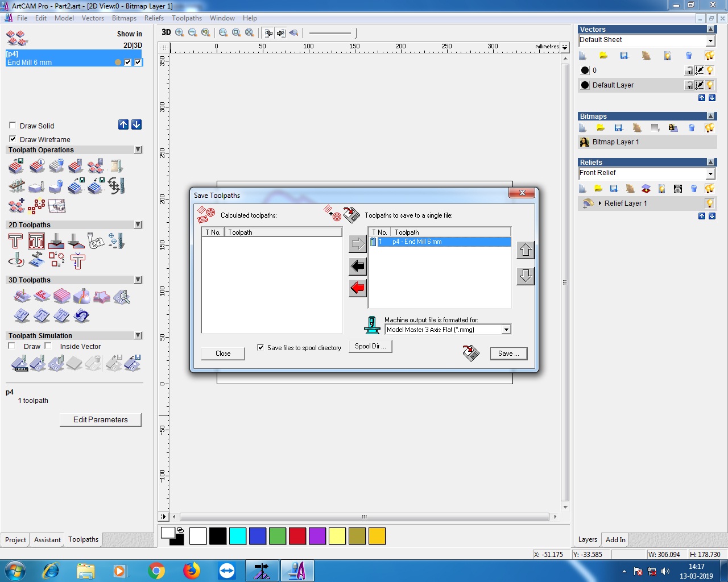Move toolpath up in the save list

[526, 250]
